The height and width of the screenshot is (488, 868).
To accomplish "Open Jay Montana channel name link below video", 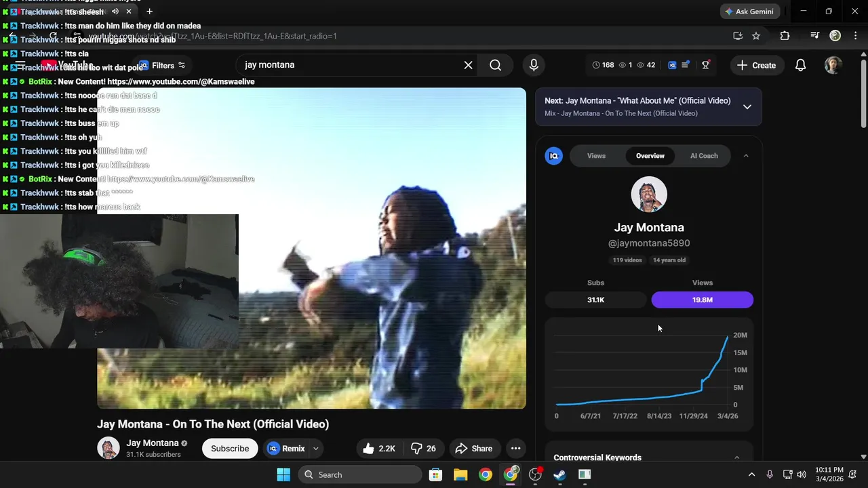I will pos(153,443).
